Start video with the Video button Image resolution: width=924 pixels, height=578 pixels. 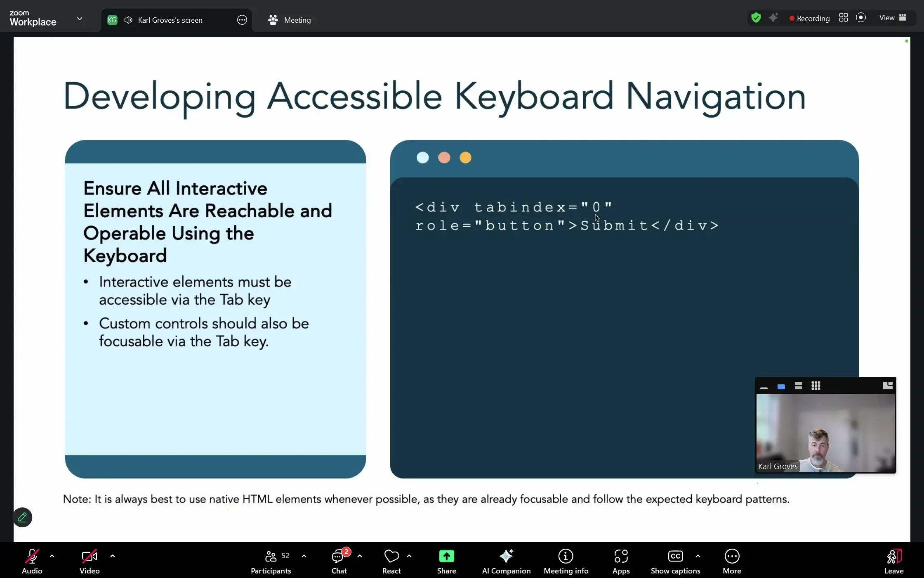[90, 561]
